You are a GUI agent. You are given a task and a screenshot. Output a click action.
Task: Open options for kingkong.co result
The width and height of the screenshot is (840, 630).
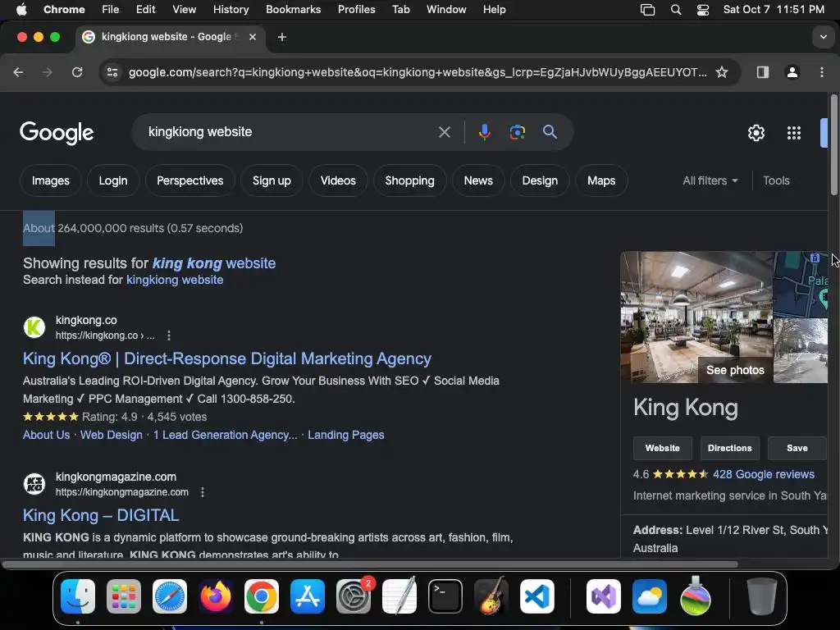point(169,336)
